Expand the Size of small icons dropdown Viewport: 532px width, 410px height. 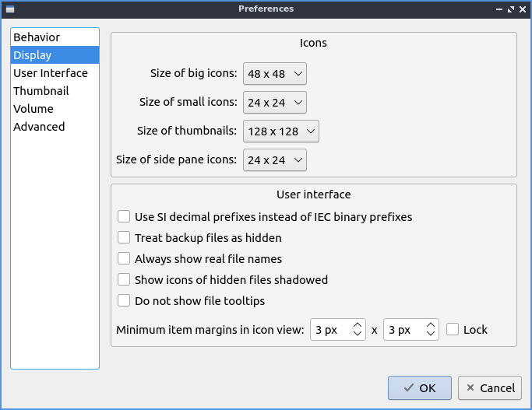(x=275, y=103)
